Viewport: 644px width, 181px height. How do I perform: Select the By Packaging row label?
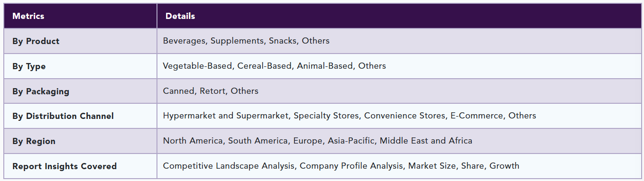click(x=41, y=91)
